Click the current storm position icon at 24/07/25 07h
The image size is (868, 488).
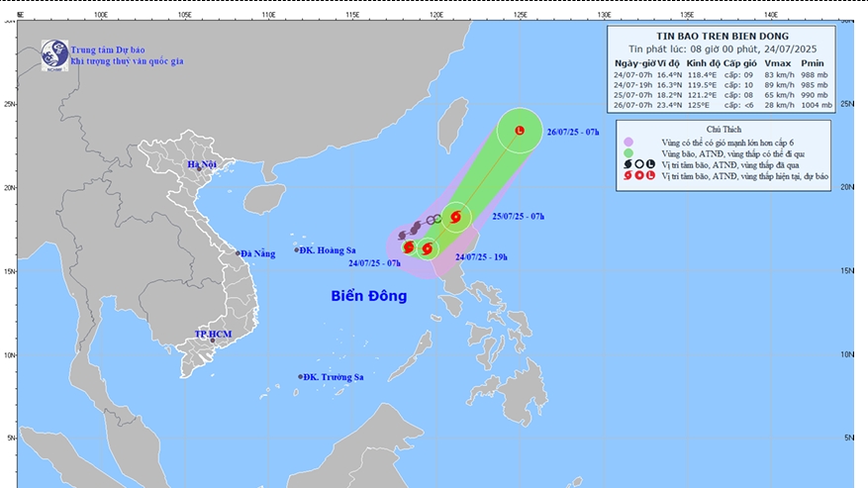coord(409,246)
